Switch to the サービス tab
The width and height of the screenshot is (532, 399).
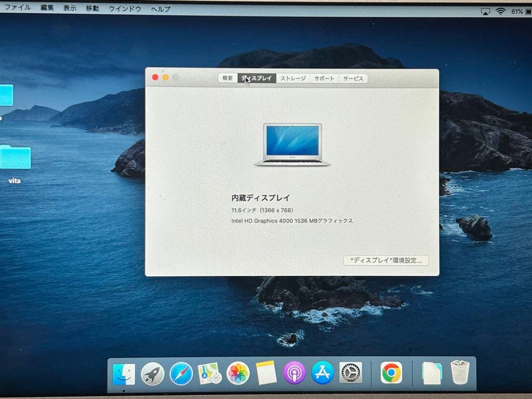pyautogui.click(x=353, y=78)
